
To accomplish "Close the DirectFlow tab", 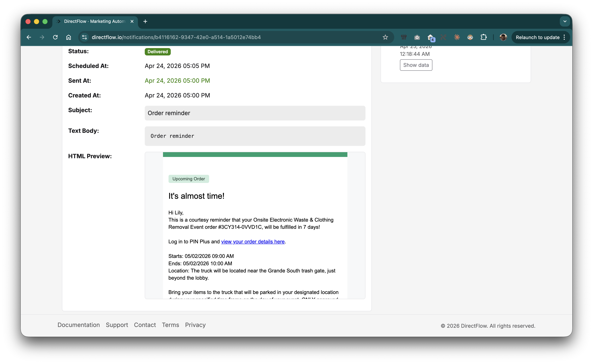I will (x=132, y=21).
